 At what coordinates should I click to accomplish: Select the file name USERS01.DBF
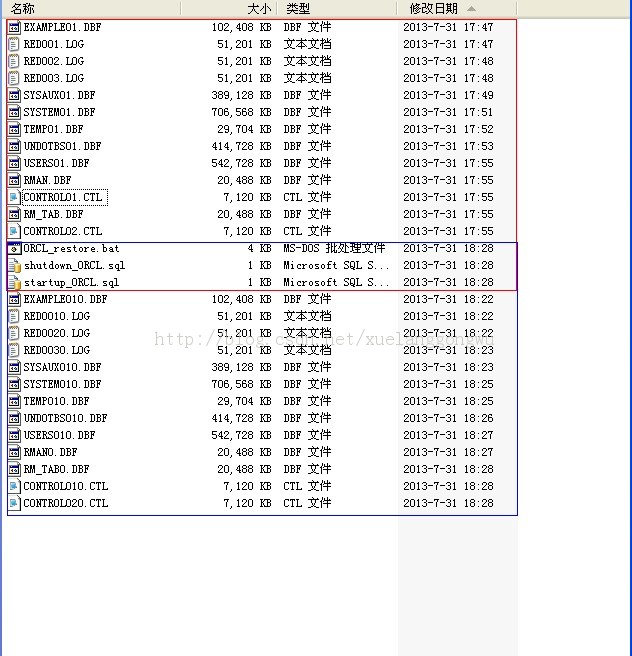tap(56, 164)
